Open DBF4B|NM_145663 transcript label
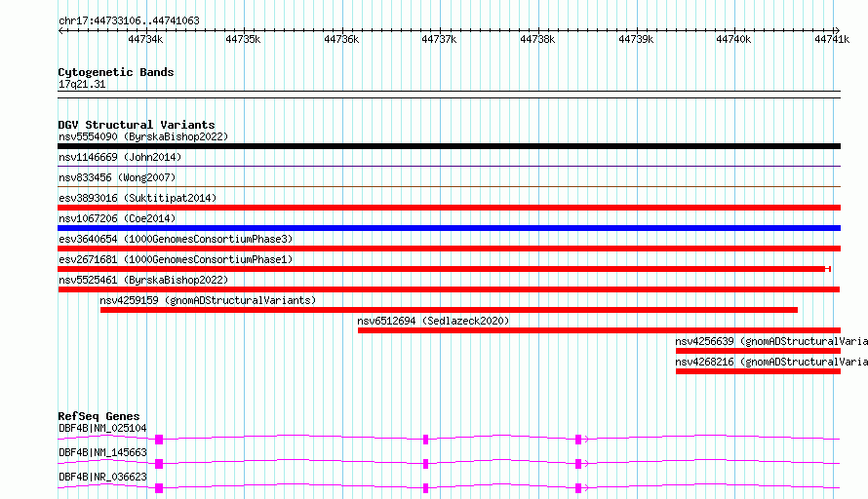The width and height of the screenshot is (868, 499). pos(102,452)
